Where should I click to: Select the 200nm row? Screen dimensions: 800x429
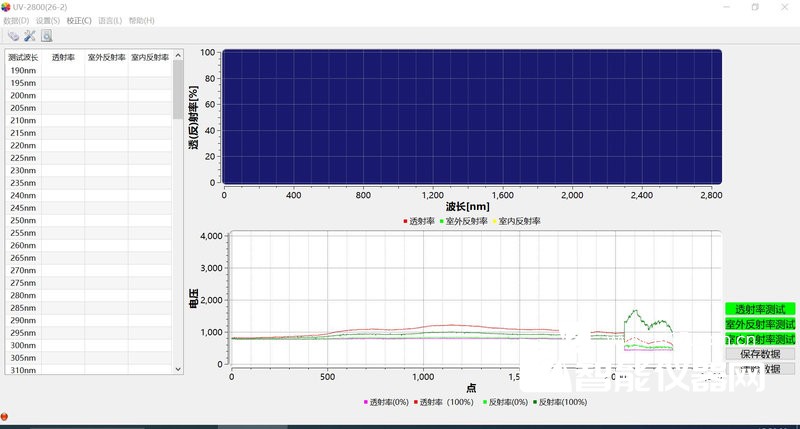pos(89,95)
